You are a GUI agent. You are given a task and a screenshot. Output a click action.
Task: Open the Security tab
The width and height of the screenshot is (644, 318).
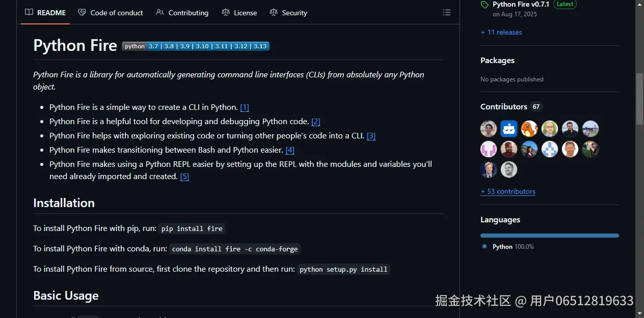click(288, 12)
